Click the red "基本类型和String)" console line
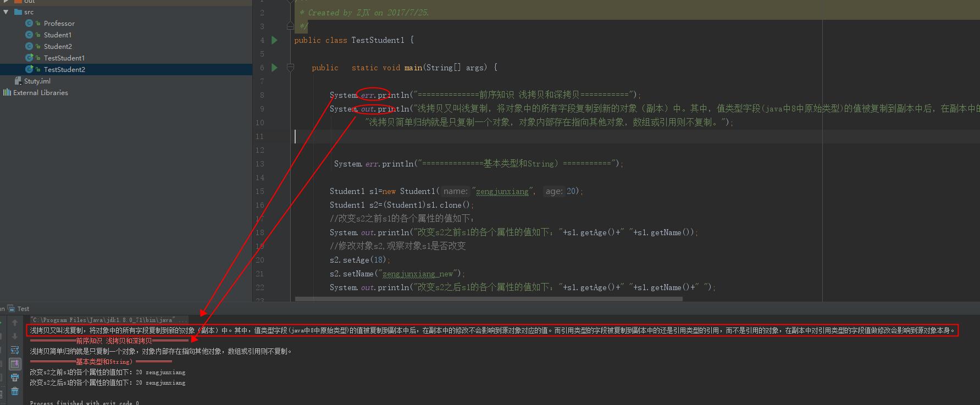Screen dimensions: 980x405 click(101, 362)
